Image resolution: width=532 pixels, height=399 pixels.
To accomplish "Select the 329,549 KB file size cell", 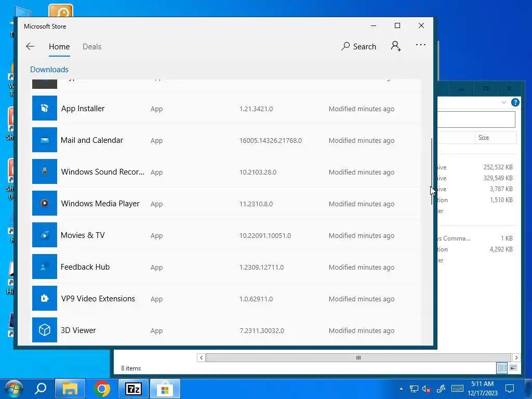I will [498, 178].
